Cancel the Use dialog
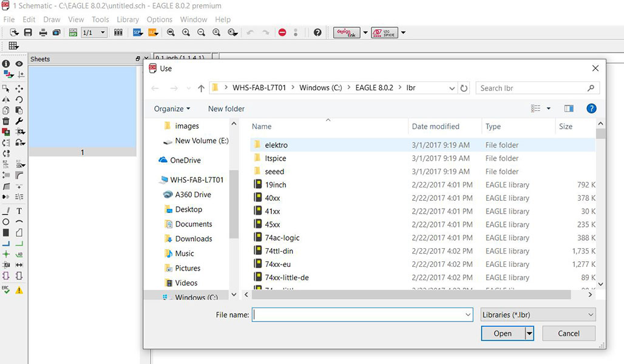The height and width of the screenshot is (364, 624). click(x=569, y=334)
